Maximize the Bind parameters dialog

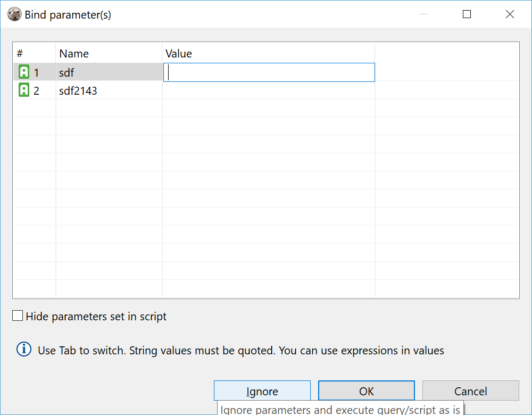pos(467,14)
